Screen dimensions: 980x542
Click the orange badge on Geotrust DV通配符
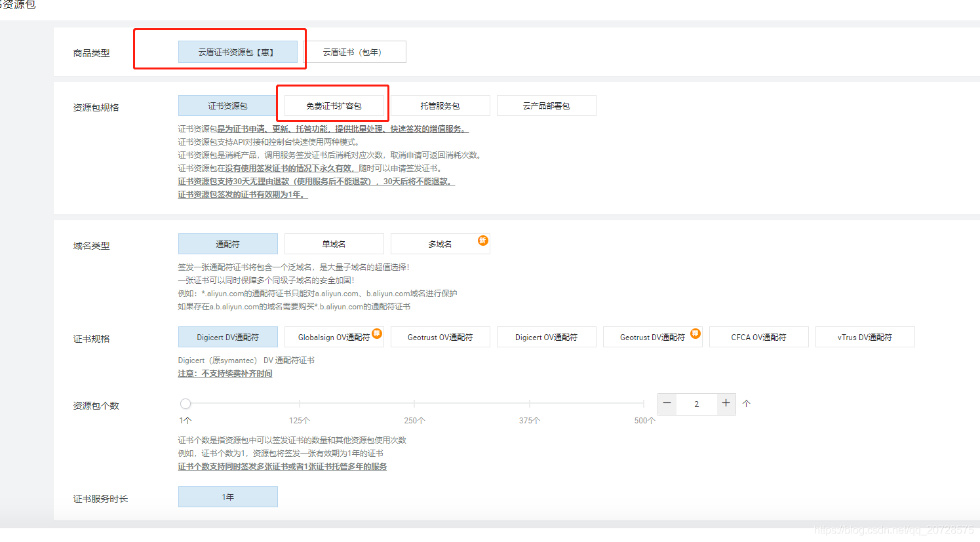pyautogui.click(x=696, y=334)
